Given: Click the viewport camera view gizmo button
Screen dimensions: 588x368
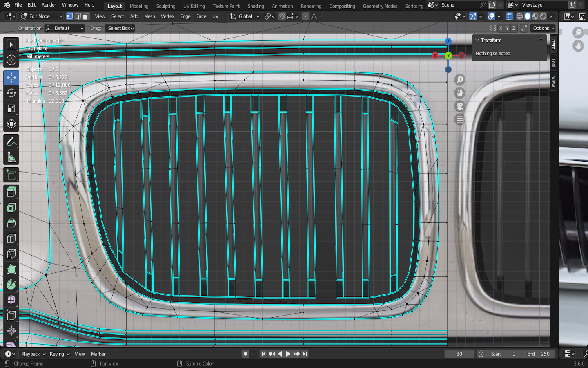Looking at the screenshot, I should tap(460, 106).
